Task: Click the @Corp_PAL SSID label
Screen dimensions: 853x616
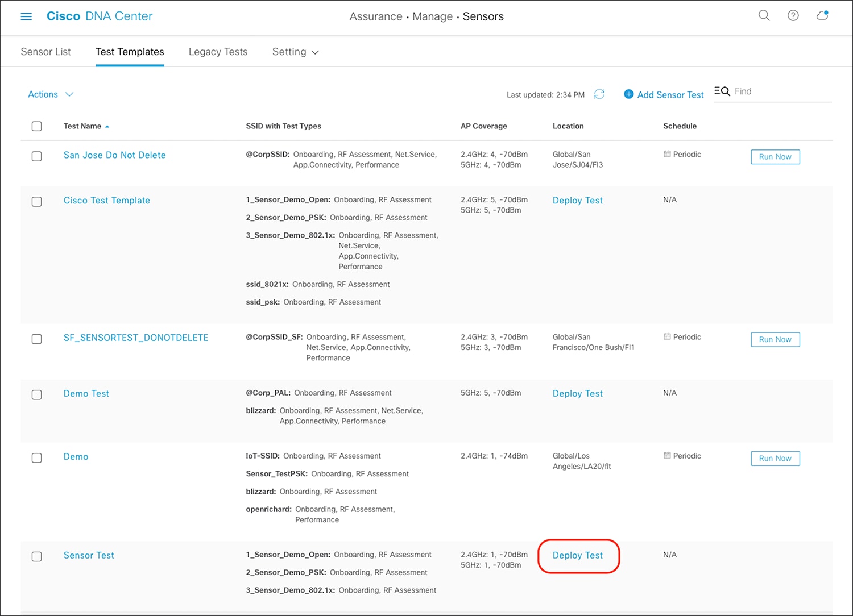Action: (268, 393)
